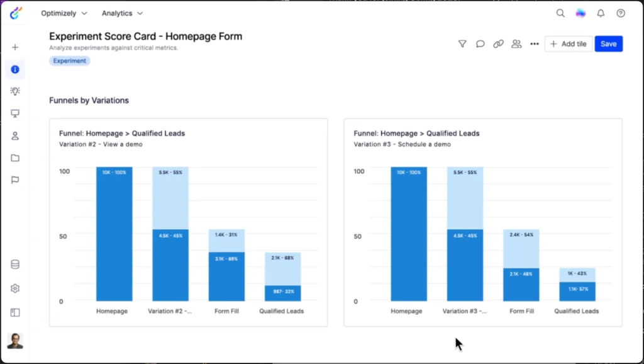Click the Variation #2 -... axis label
This screenshot has height=364, width=644.
pyautogui.click(x=170, y=311)
